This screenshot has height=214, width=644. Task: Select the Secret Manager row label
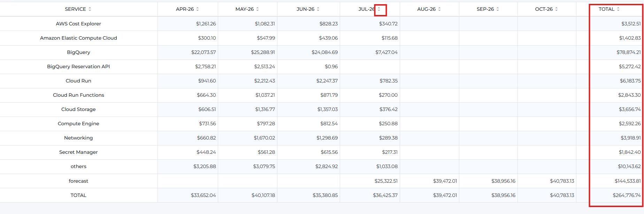point(78,152)
